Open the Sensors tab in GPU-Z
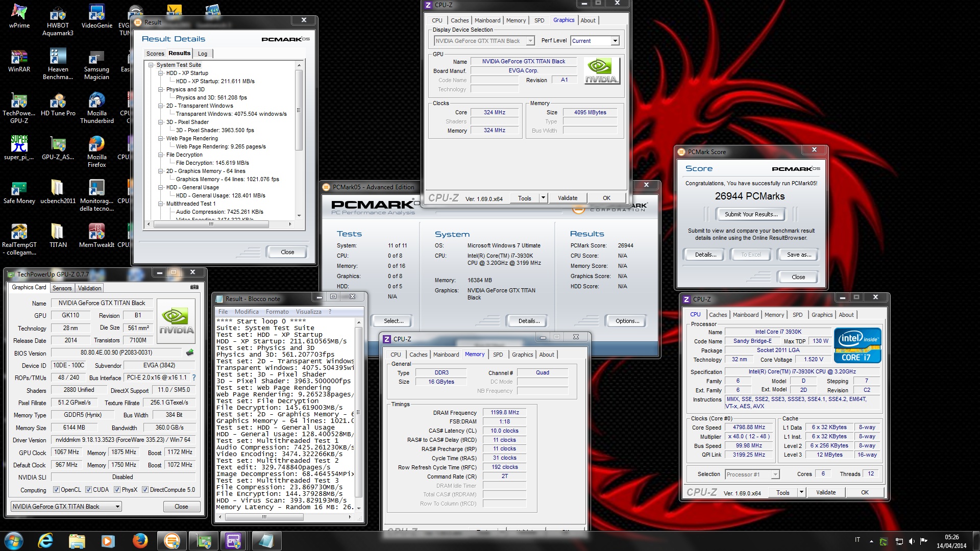Screen dimensions: 980x551 62,288
